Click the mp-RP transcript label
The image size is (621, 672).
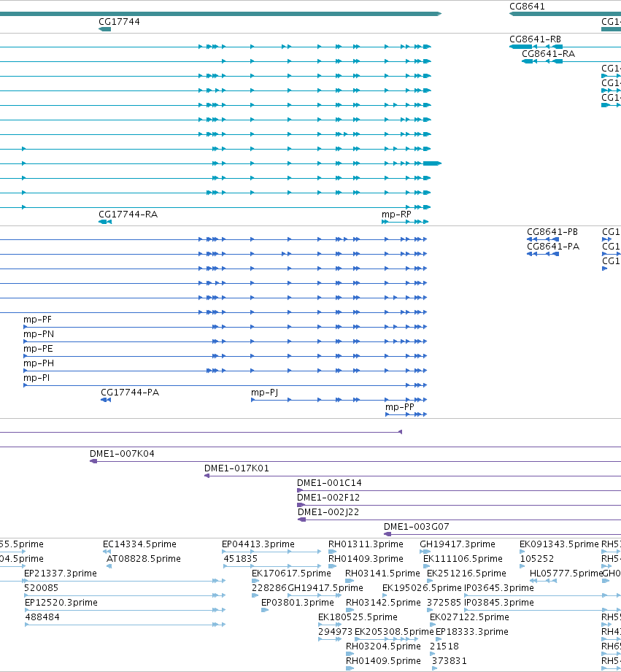point(396,215)
